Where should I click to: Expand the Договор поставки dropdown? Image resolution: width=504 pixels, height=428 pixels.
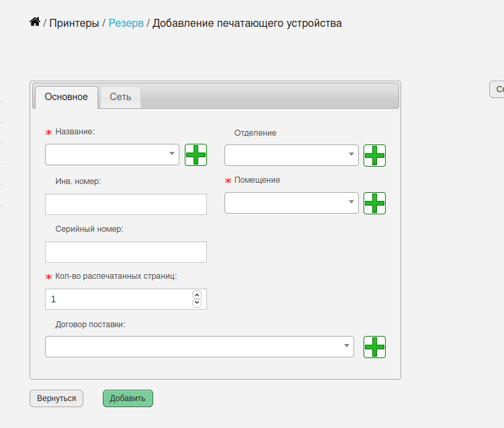tap(200, 347)
